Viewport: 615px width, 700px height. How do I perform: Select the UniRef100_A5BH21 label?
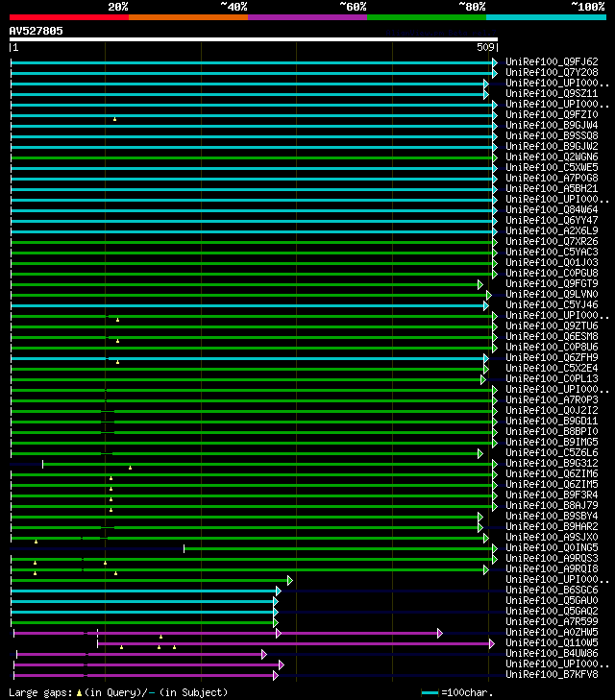pyautogui.click(x=552, y=188)
